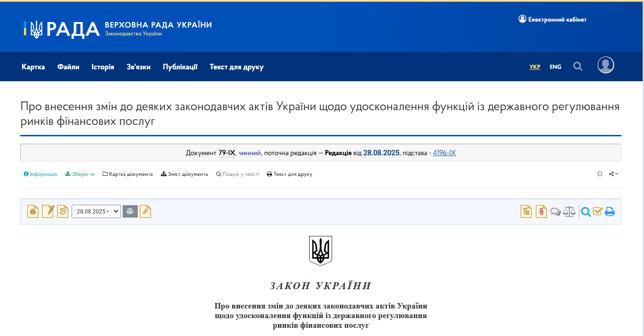Open the Публікації menu item
Screen dimensions: 644x336
coord(180,67)
